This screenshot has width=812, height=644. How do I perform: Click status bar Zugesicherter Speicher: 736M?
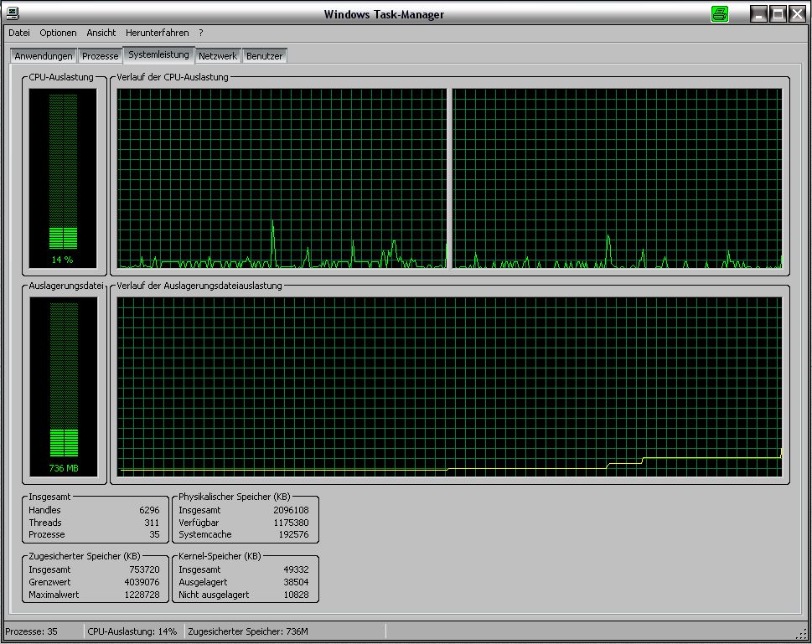click(248, 631)
